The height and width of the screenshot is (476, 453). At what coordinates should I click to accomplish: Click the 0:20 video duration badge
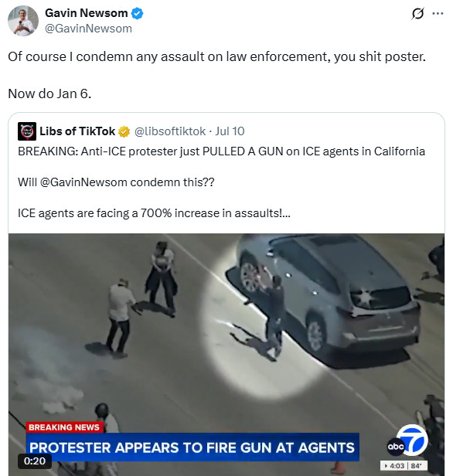click(x=35, y=461)
